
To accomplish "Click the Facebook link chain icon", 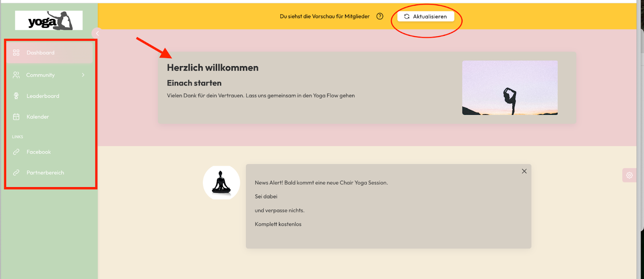I will (x=16, y=152).
